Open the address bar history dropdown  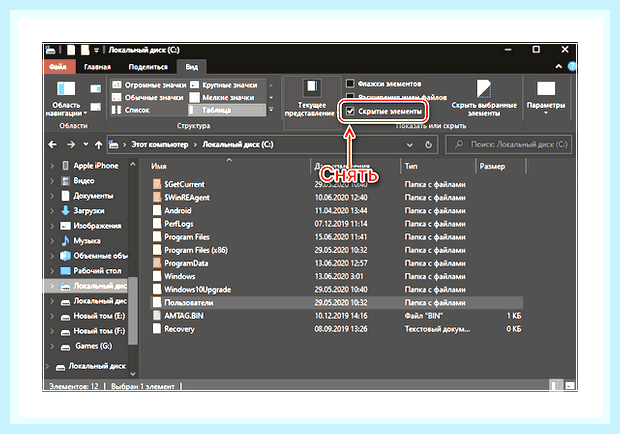[x=410, y=145]
